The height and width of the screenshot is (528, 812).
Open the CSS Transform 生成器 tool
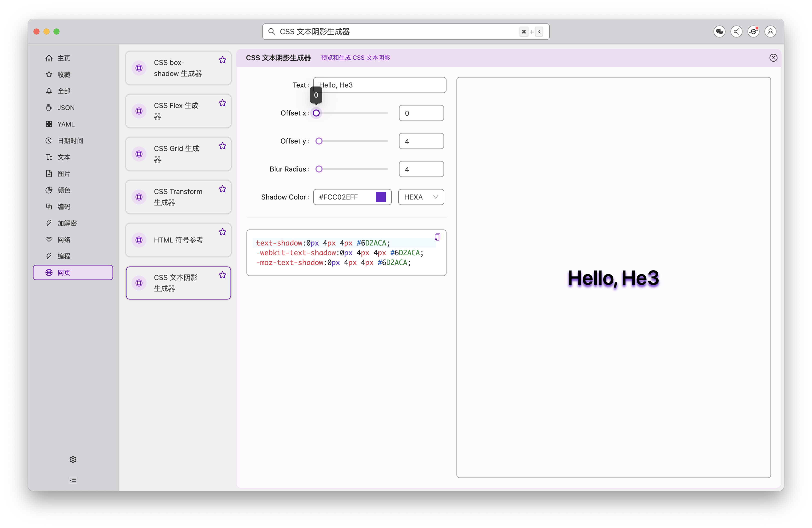[x=178, y=197]
